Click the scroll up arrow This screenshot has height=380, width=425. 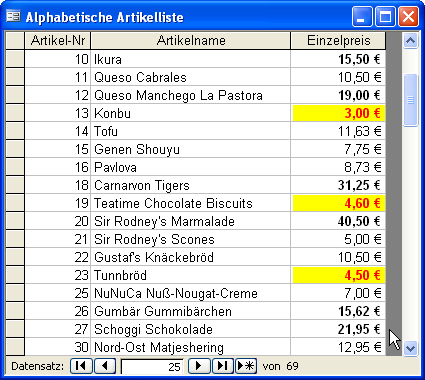410,41
